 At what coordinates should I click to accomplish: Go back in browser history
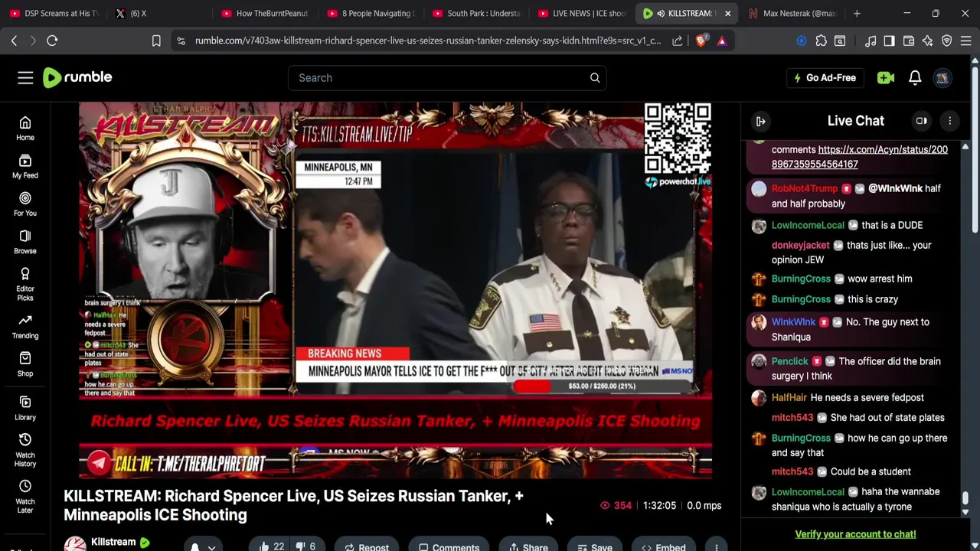point(14,41)
